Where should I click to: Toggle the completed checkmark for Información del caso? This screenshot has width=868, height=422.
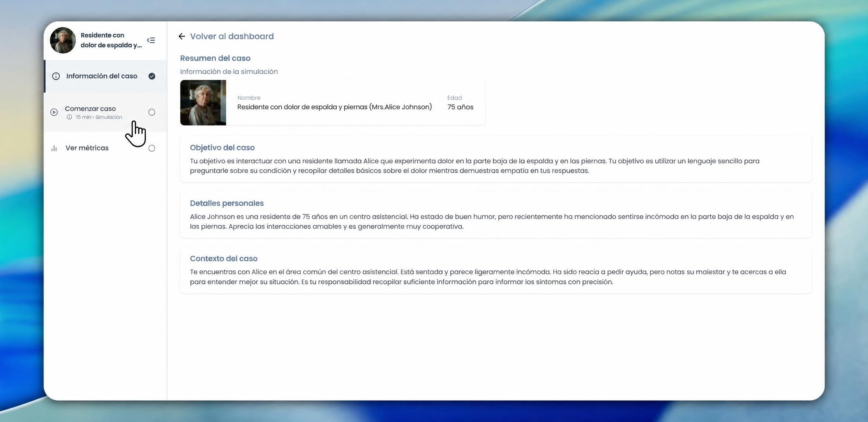tap(152, 76)
